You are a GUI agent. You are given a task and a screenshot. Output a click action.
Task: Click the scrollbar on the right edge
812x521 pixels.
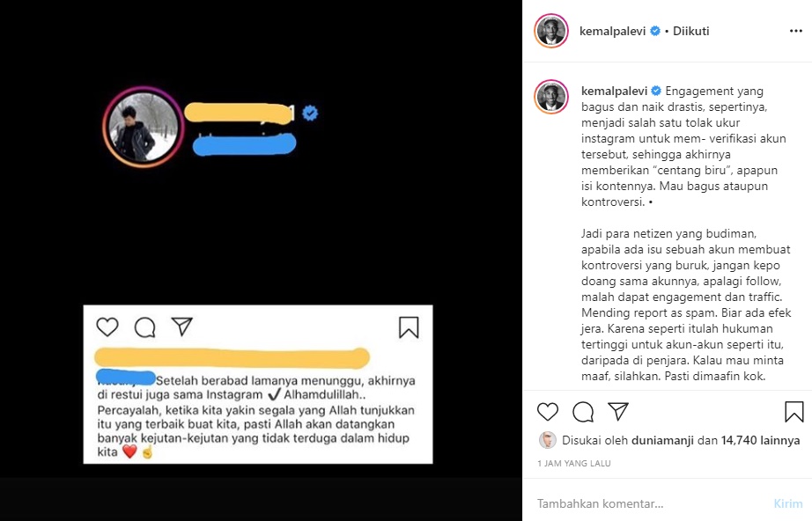click(808, 220)
